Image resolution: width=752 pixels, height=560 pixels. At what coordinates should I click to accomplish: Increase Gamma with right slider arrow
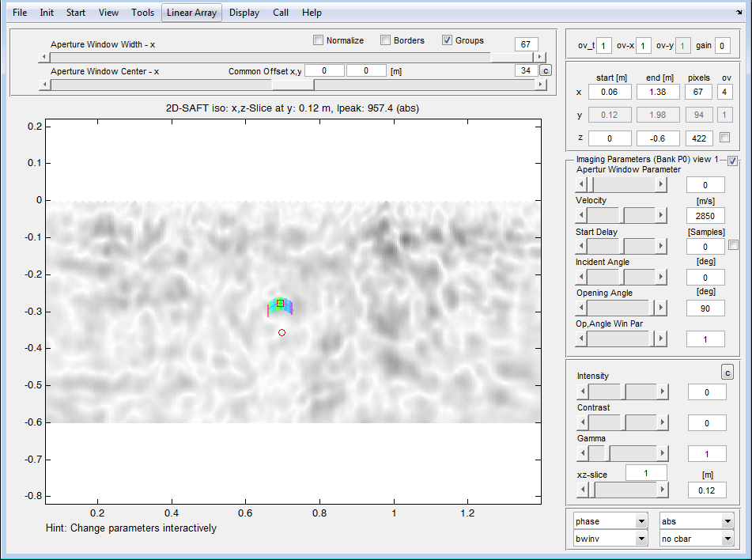[663, 453]
